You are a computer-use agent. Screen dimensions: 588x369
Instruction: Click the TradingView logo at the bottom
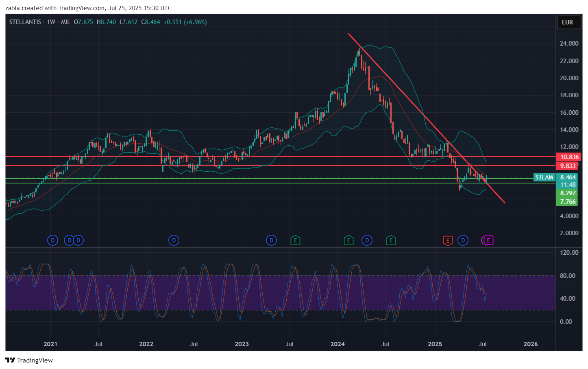click(29, 360)
